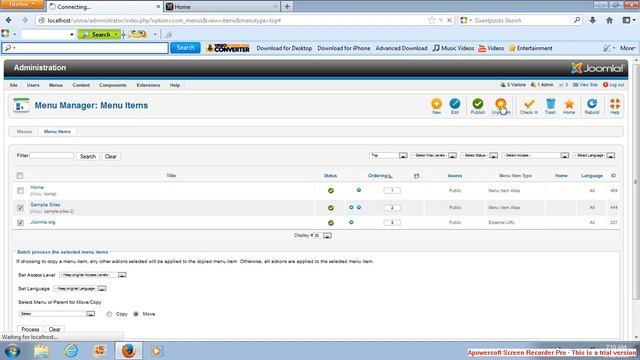
Task: Open the Select Menu or Parent dropdown
Action: coord(57,314)
